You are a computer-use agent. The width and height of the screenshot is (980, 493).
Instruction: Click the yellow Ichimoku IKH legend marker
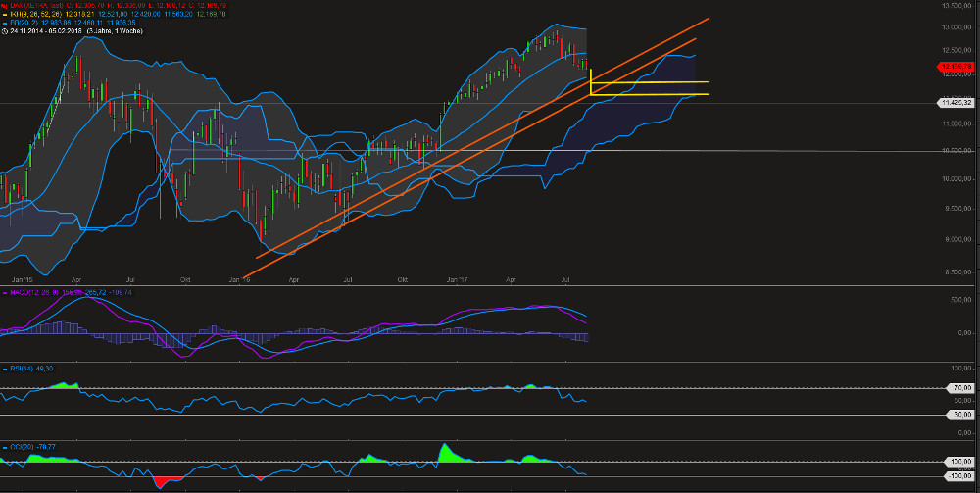click(x=4, y=13)
